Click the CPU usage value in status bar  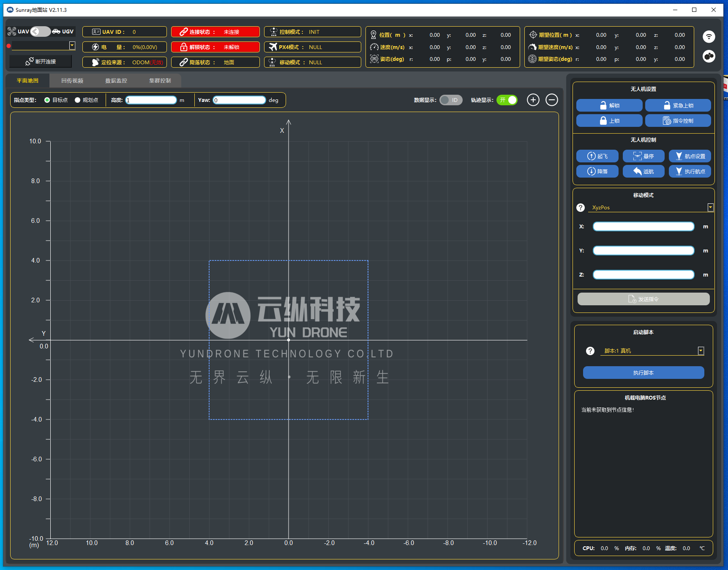coord(604,548)
